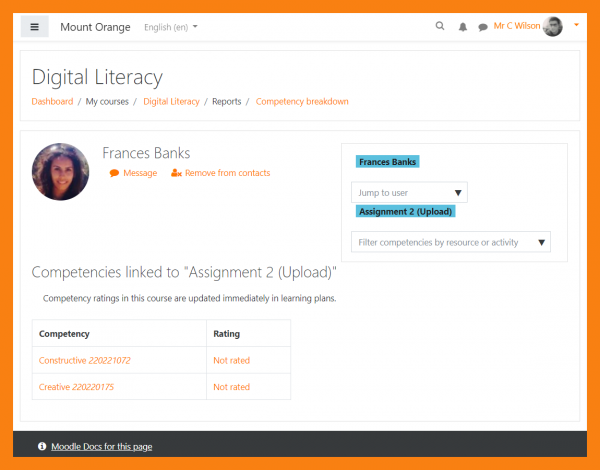Image resolution: width=600 pixels, height=470 pixels.
Task: Open the Jump to user dropdown
Action: [x=409, y=193]
